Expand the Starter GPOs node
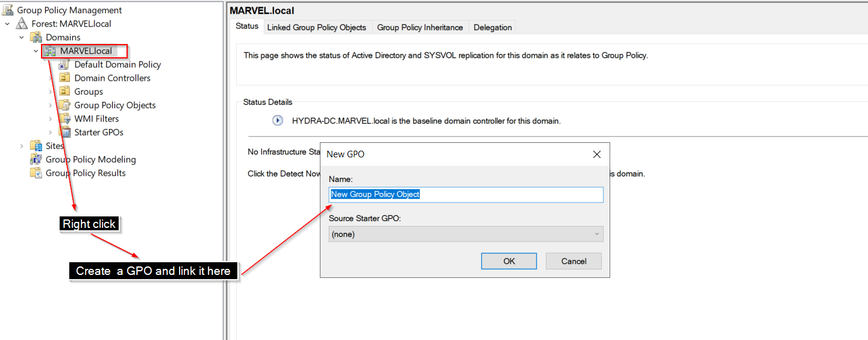This screenshot has height=340, width=868. pyautogui.click(x=51, y=132)
